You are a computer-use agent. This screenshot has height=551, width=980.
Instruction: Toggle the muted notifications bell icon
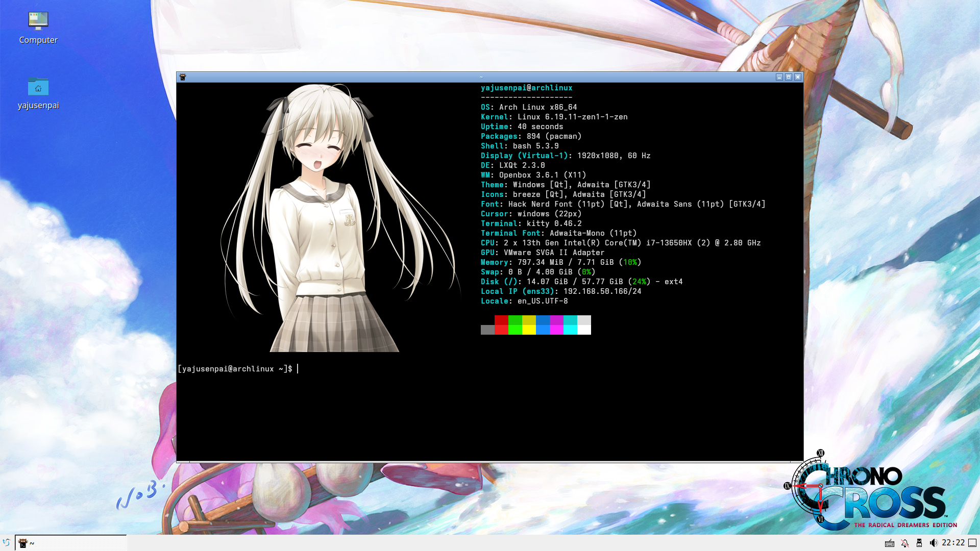904,543
